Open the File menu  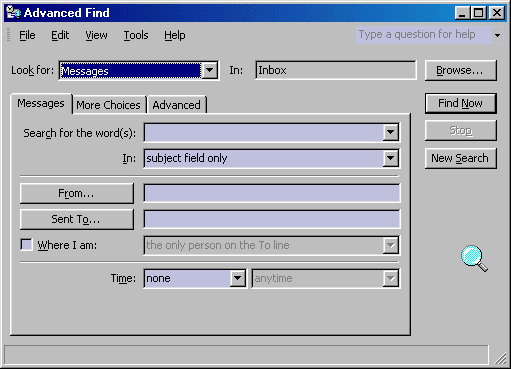pyautogui.click(x=27, y=35)
